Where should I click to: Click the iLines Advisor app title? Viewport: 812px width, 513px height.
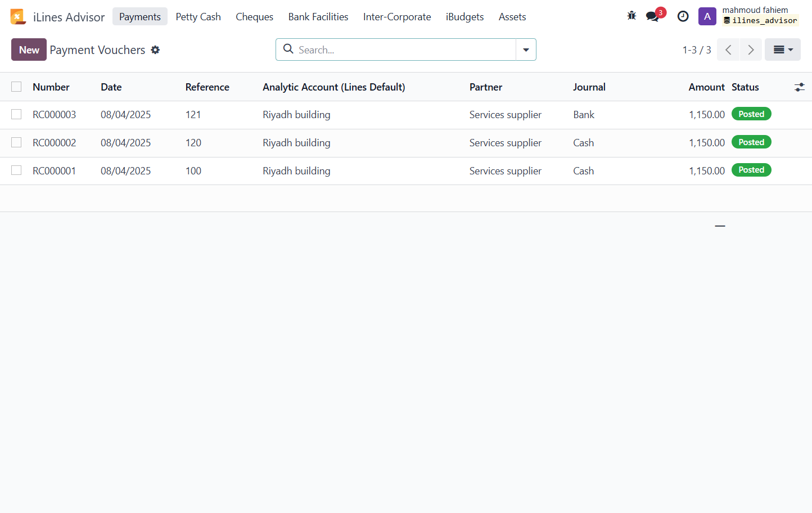(x=69, y=17)
